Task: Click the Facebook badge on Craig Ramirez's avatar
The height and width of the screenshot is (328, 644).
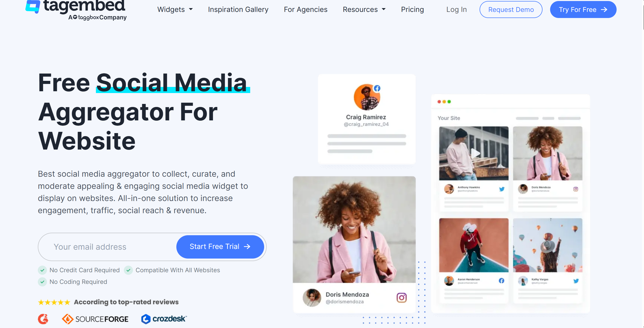Action: [377, 88]
